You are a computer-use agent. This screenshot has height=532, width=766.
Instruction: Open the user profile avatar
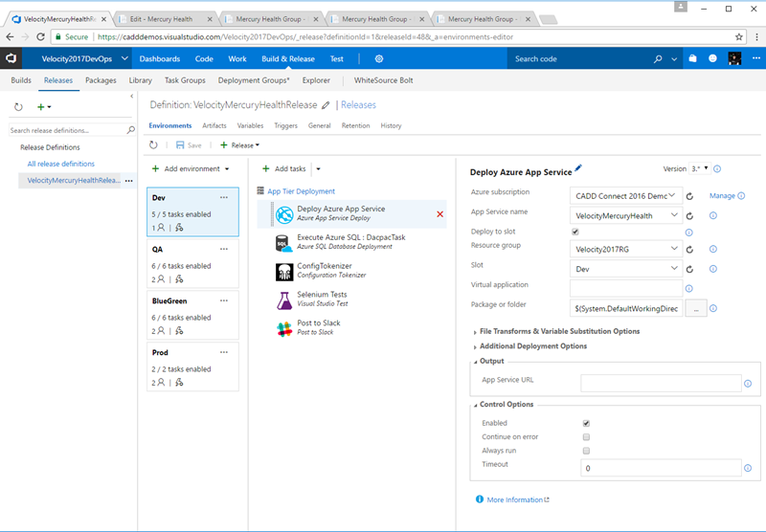click(734, 58)
